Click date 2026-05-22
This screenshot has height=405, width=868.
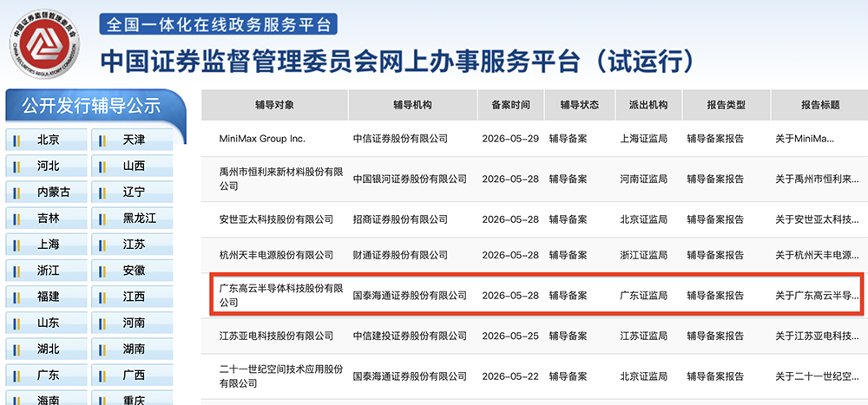(x=510, y=376)
